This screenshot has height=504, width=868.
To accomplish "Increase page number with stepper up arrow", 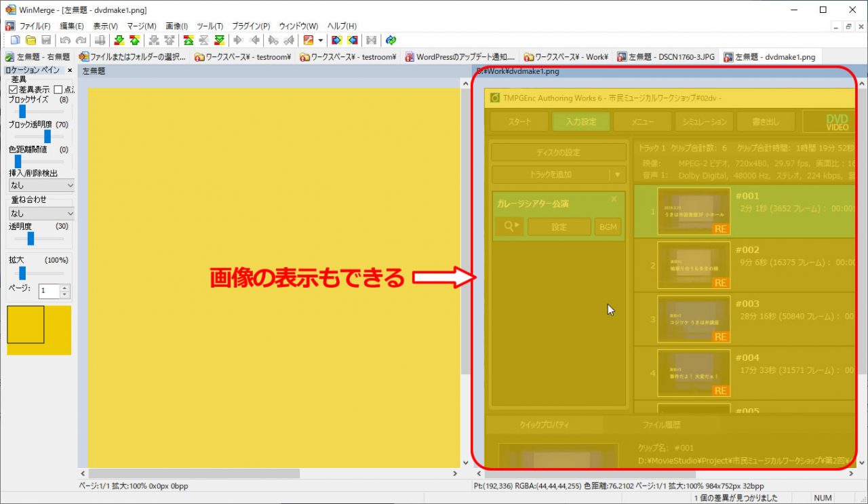I will click(64, 288).
